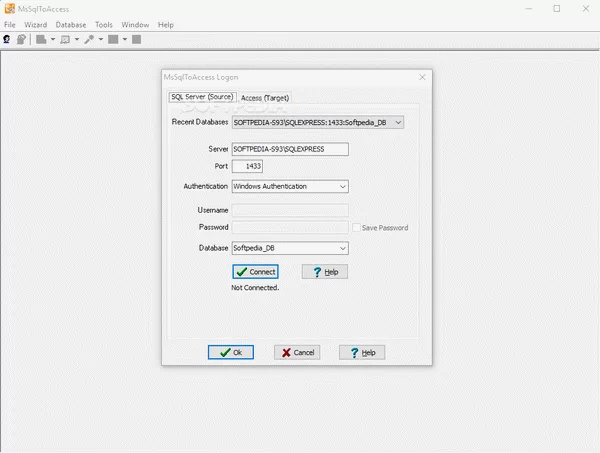Click the grayed logoff icon in toolbar
Screen dimensions: 600x453
coord(21,39)
